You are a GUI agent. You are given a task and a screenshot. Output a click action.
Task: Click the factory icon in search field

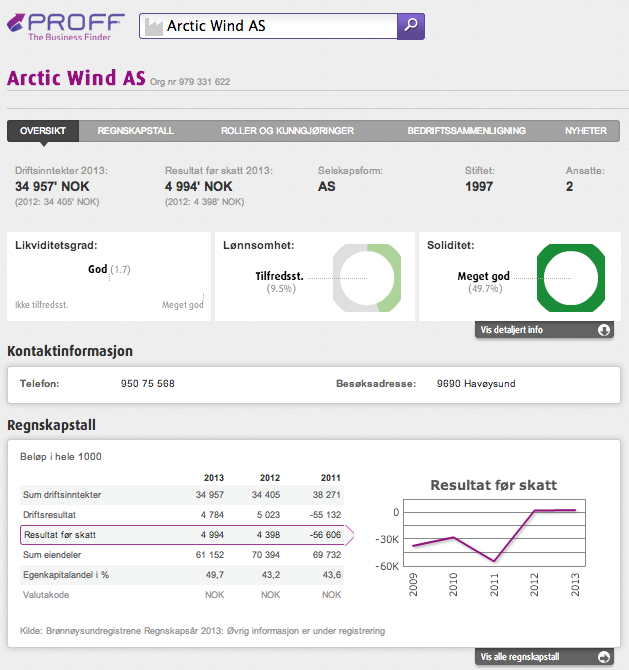(x=153, y=27)
